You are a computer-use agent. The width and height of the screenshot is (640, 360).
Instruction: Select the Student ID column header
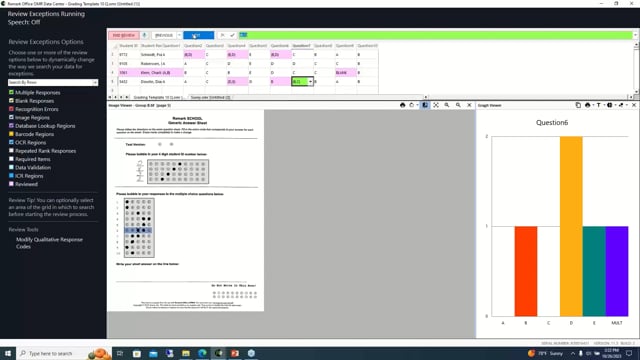click(x=128, y=46)
